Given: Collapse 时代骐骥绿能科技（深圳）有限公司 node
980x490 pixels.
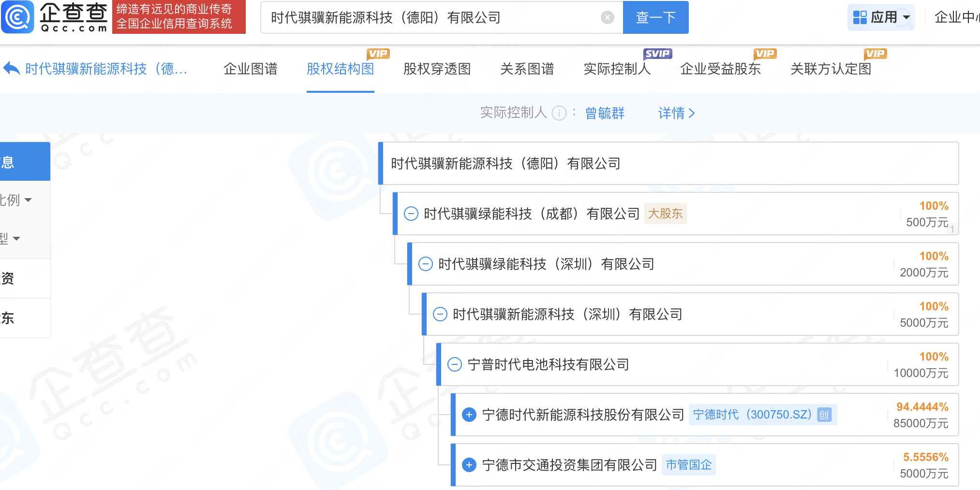Looking at the screenshot, I should tap(425, 264).
